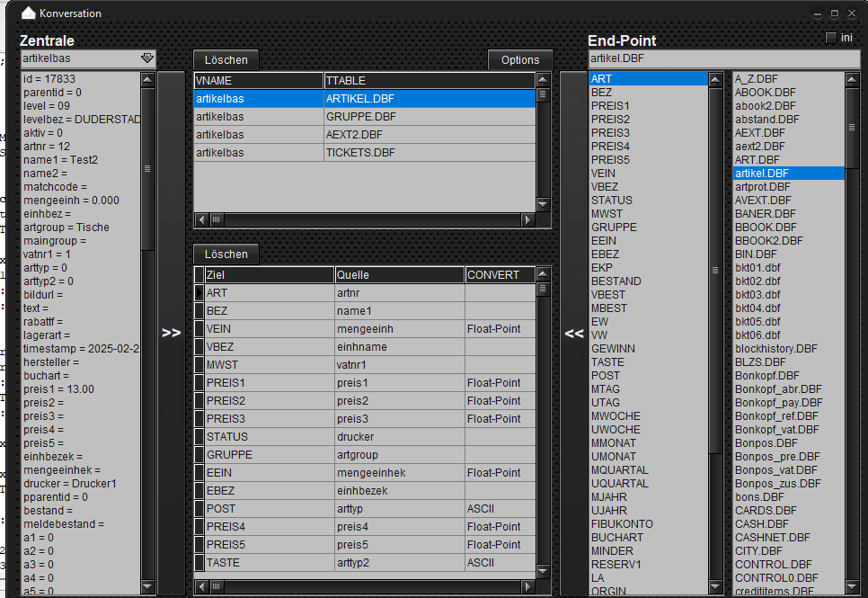
Task: Click the TTABLE column header
Action: pyautogui.click(x=429, y=80)
